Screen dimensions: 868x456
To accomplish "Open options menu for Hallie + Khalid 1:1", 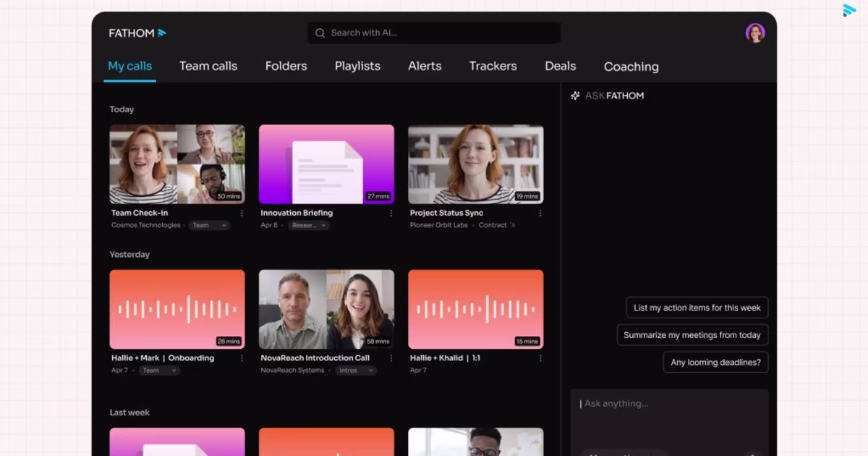I will (540, 358).
